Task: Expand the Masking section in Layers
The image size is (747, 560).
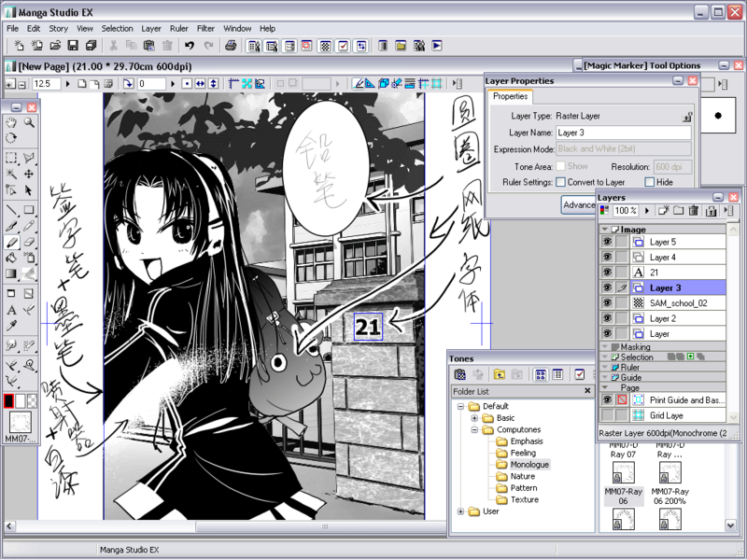Action: pyautogui.click(x=605, y=346)
